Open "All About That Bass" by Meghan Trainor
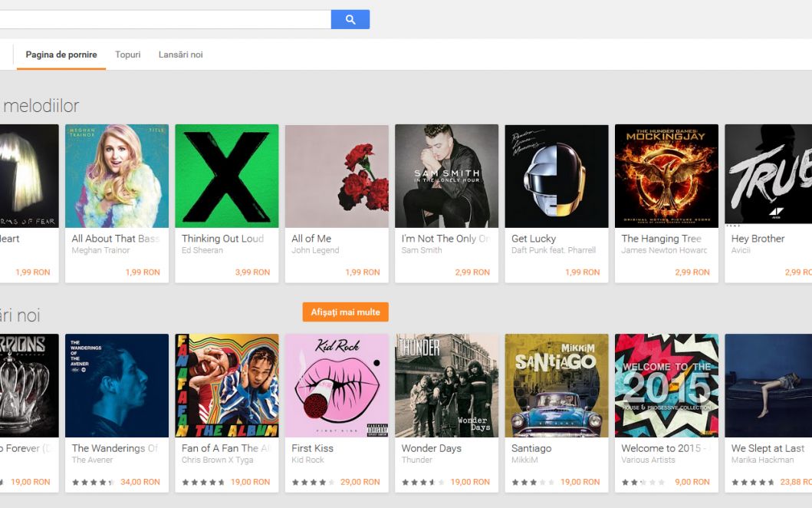The width and height of the screenshot is (812, 508). tap(117, 175)
